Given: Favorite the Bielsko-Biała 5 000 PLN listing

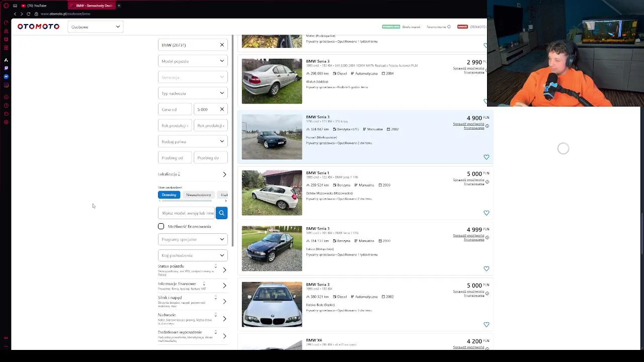Looking at the screenshot, I should [x=486, y=324].
